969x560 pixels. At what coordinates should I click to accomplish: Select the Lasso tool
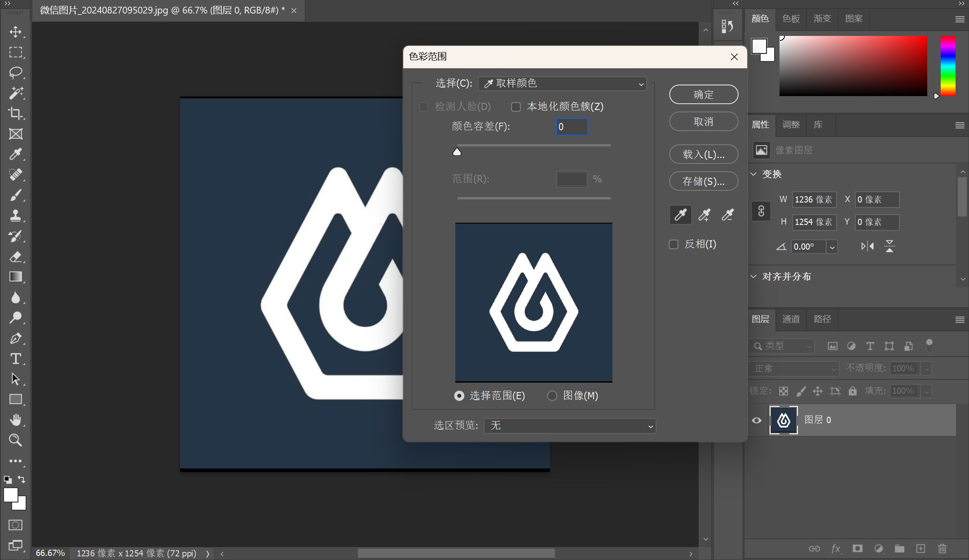[x=16, y=73]
